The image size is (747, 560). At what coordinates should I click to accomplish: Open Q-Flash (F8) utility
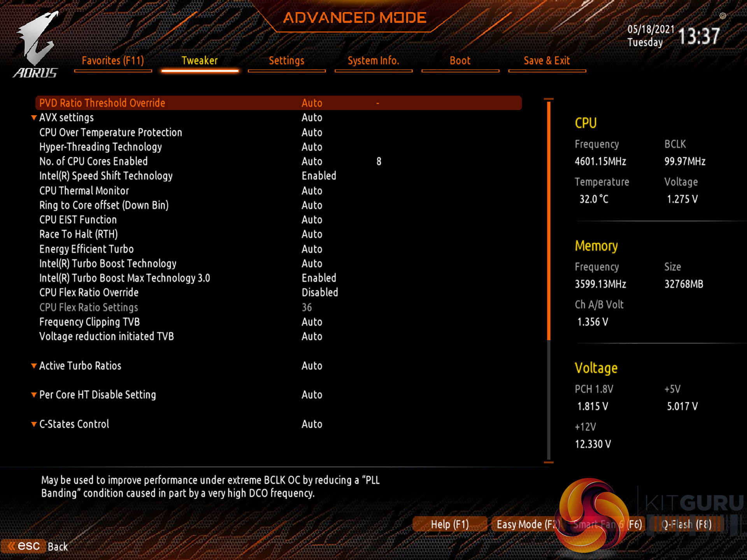pyautogui.click(x=686, y=524)
